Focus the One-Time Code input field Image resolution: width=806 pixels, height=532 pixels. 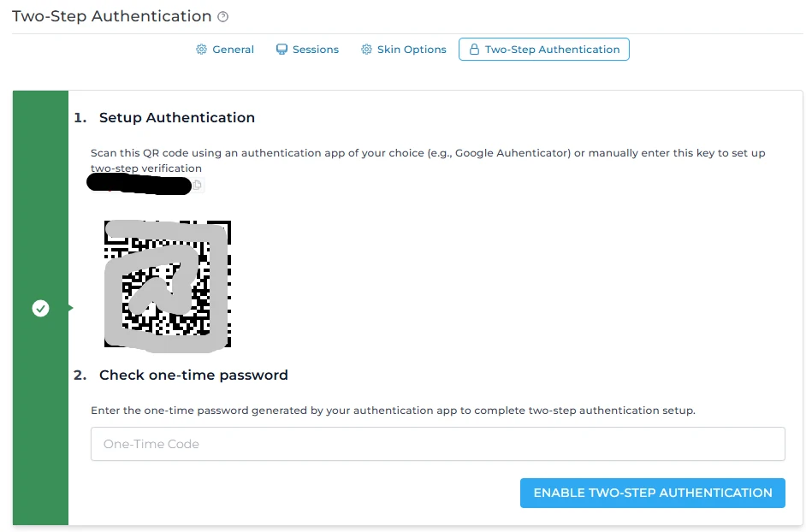[x=437, y=444]
